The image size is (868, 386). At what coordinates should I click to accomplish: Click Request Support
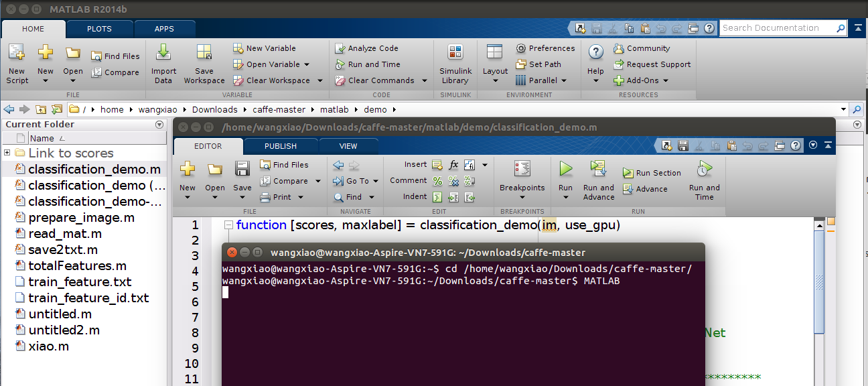click(x=652, y=64)
